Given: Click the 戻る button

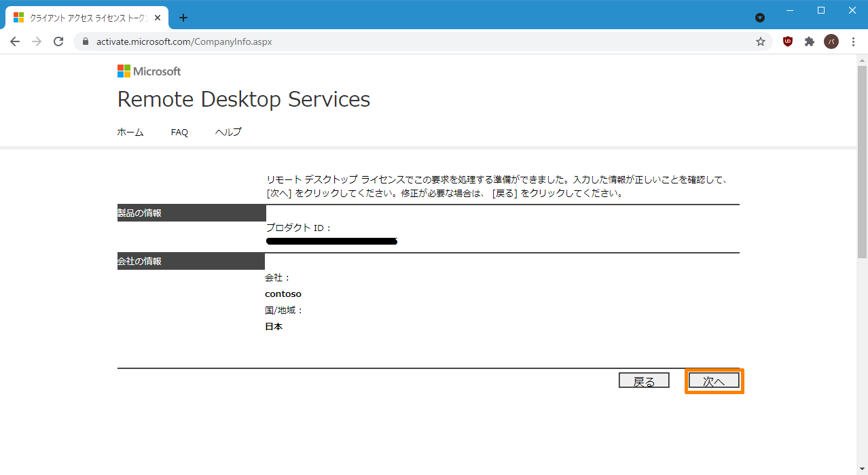Looking at the screenshot, I should coord(644,381).
